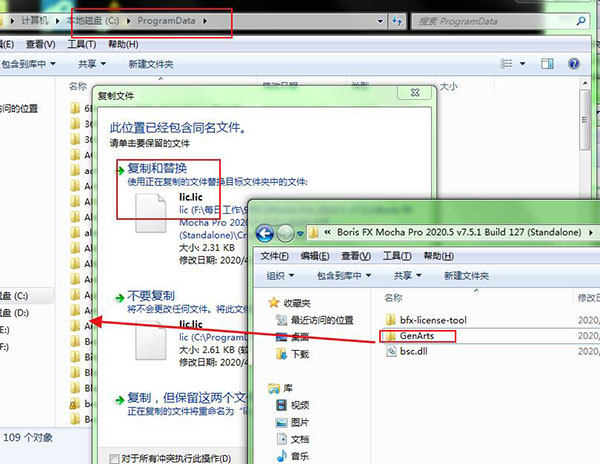Open 包含到库中 dropdown in ProgramData toolbar
Viewport: 600px width, 464px height.
pyautogui.click(x=28, y=64)
